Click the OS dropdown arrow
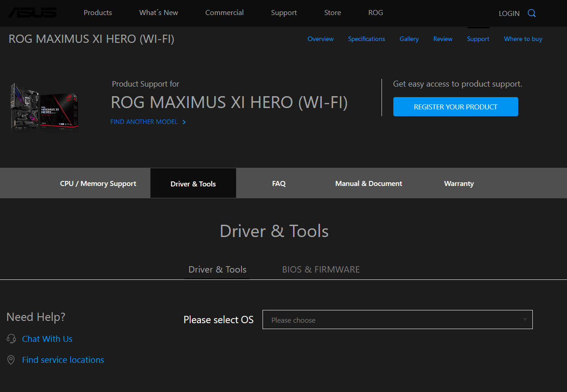This screenshot has height=392, width=567. tap(525, 320)
